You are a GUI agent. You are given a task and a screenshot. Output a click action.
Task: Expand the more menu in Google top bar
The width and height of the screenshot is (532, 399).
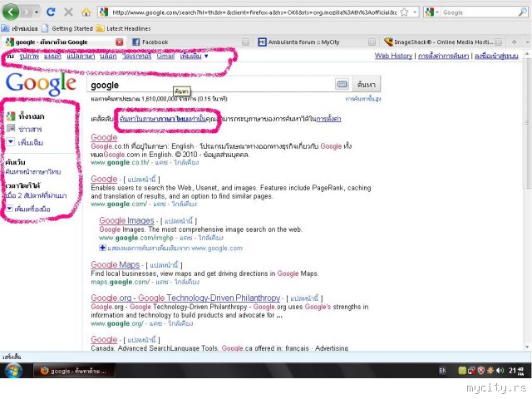click(x=194, y=56)
